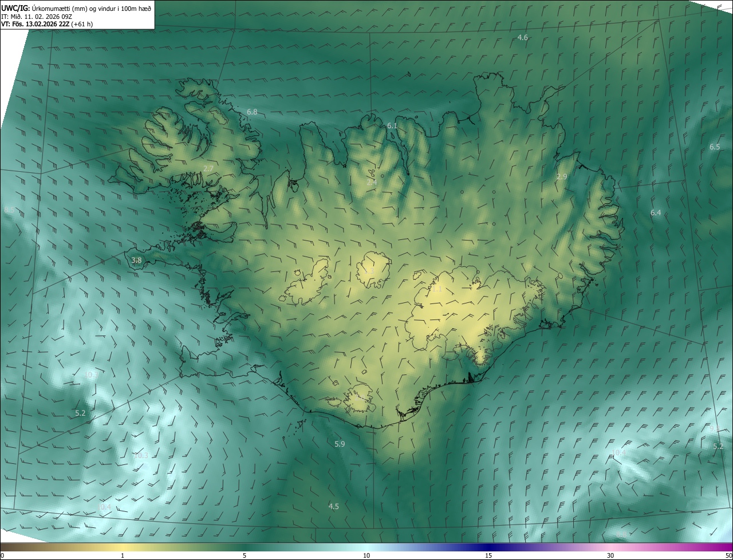Select the 6.8 value label off the Westfjords
The image size is (733, 560).
click(x=252, y=112)
